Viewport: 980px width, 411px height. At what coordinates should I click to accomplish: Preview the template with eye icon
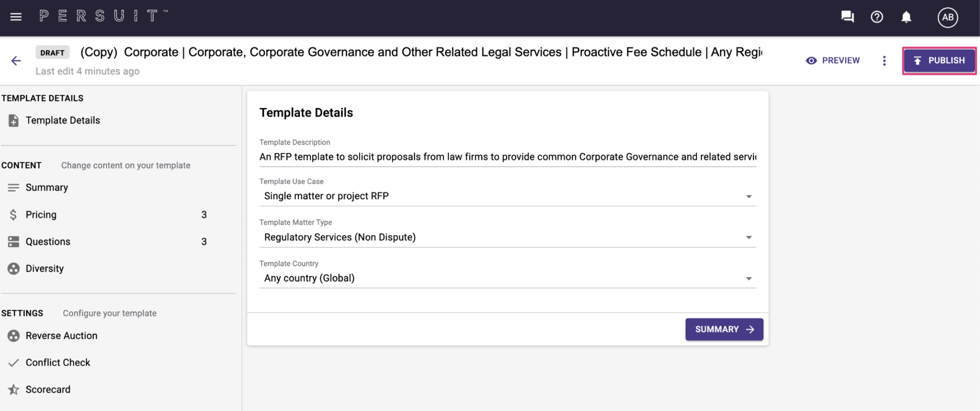click(x=833, y=61)
